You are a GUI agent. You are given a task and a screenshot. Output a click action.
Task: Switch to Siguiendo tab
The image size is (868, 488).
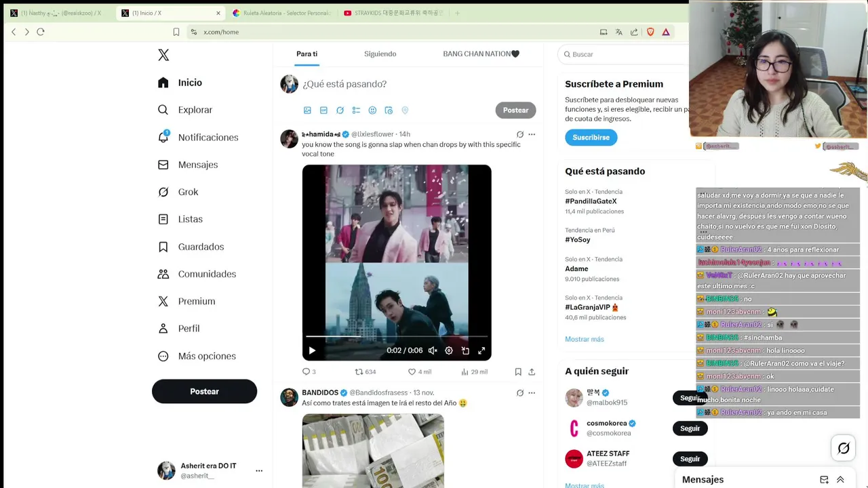[x=380, y=54]
